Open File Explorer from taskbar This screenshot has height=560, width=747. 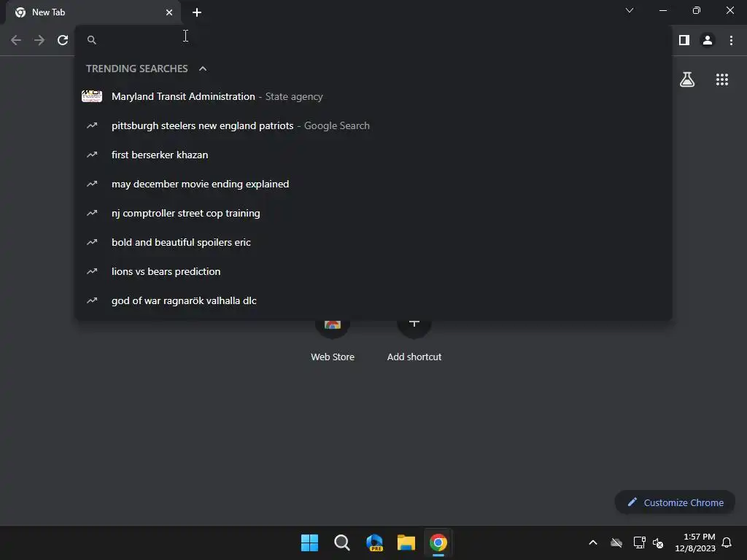pos(406,542)
